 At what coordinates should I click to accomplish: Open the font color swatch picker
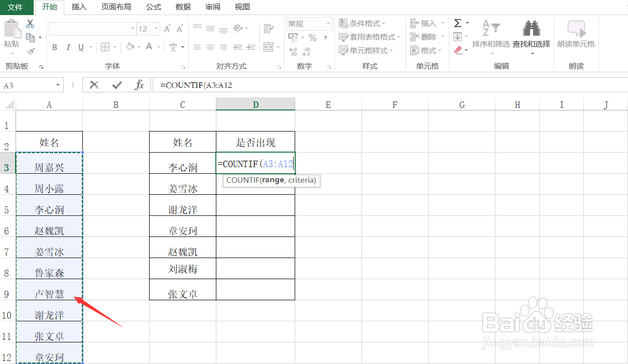[x=149, y=46]
